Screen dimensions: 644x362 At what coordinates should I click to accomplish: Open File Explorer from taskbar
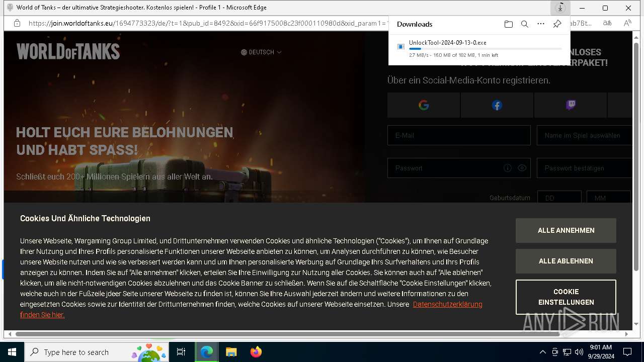[231, 352]
